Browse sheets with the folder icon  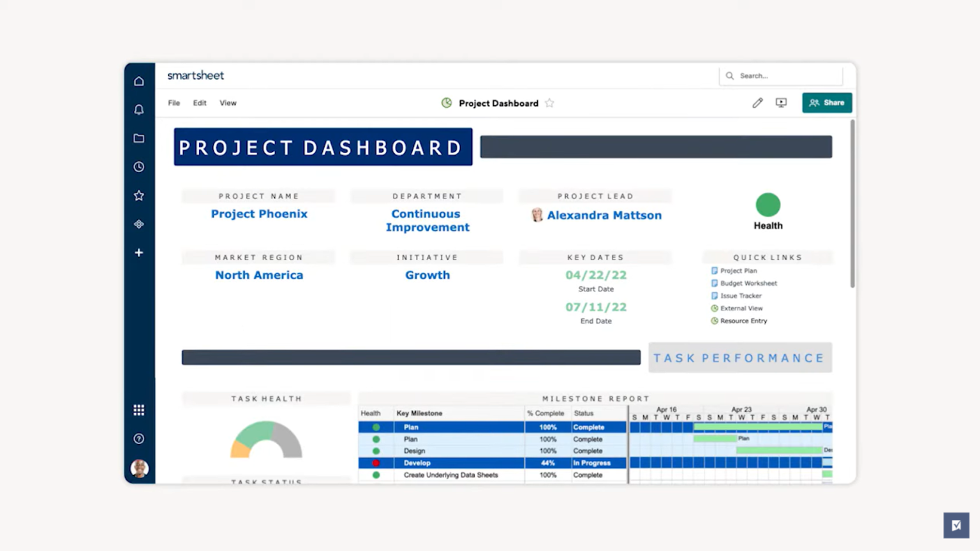[139, 138]
